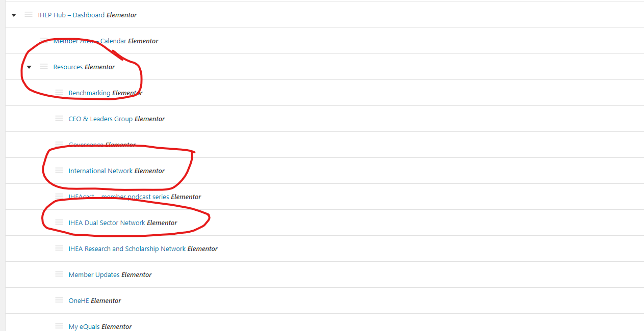Open International Network page link
The image size is (644, 331).
(x=100, y=171)
